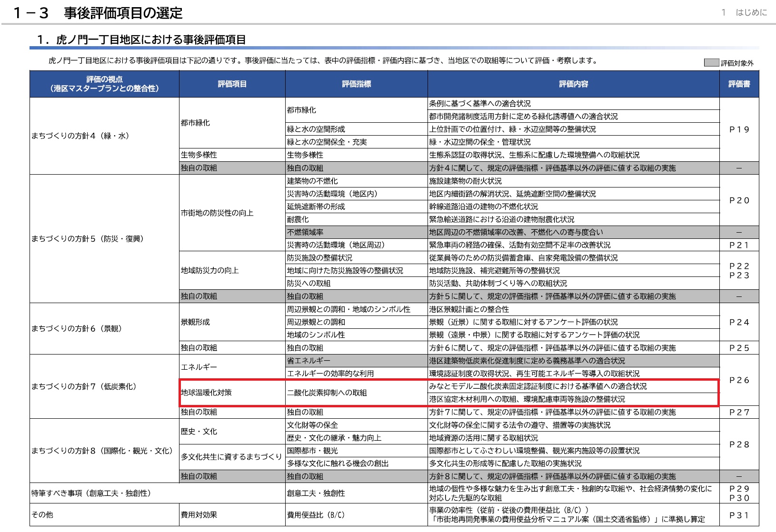Select the 二酸化炭素抑制への取組 cell
776x532 pixels.
pyautogui.click(x=357, y=393)
